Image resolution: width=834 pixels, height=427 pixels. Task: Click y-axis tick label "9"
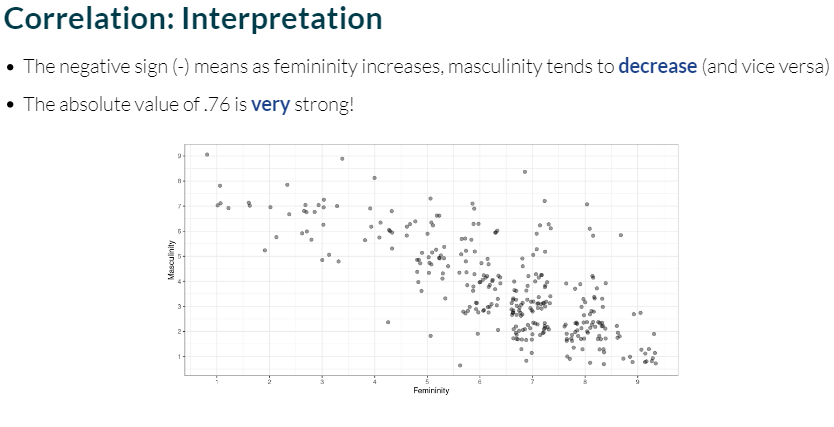point(180,155)
